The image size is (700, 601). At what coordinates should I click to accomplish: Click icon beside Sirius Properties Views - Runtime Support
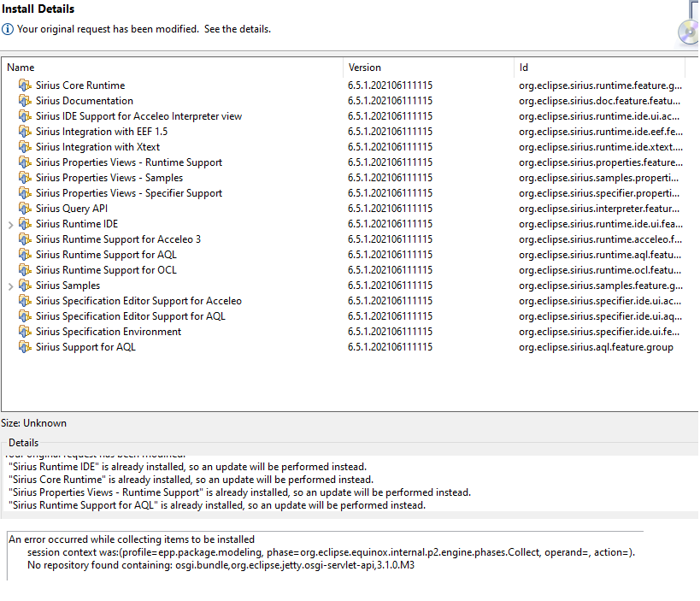tap(25, 162)
